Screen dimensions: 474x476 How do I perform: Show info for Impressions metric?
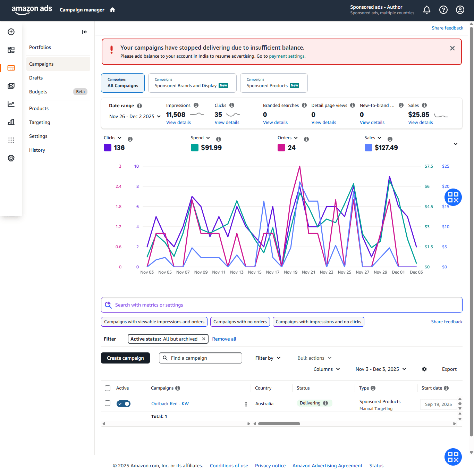click(196, 105)
